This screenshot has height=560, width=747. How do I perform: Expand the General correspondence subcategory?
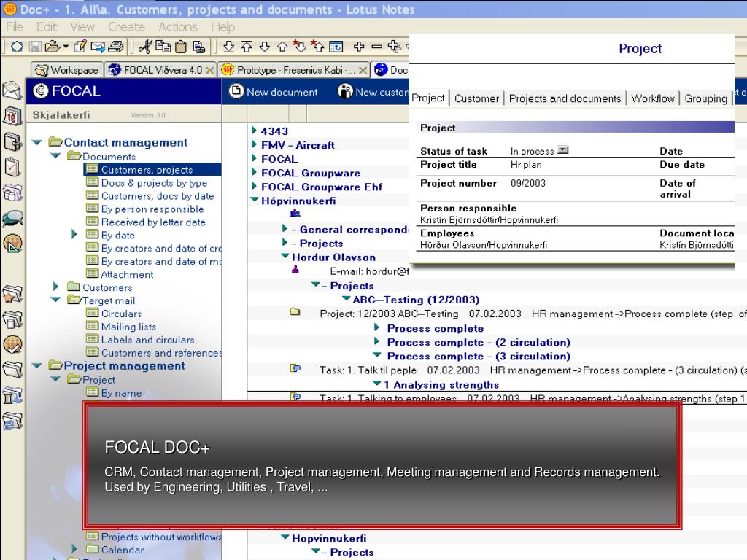[x=285, y=228]
